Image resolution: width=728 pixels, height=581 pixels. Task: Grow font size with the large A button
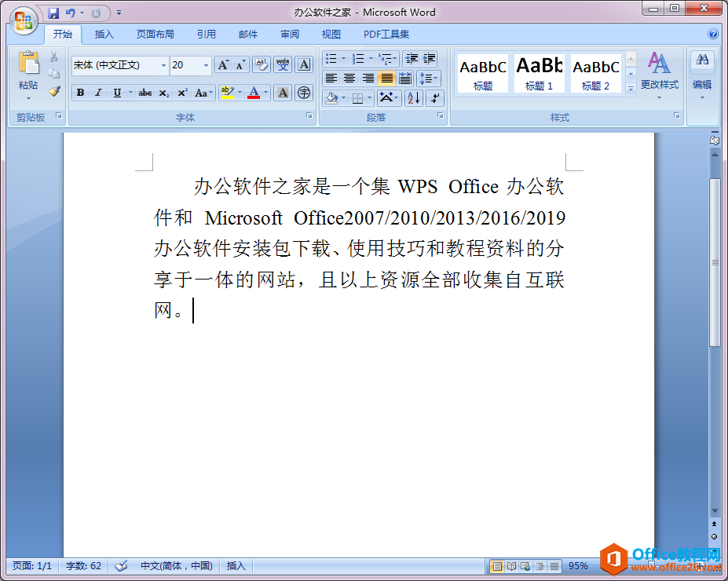223,65
